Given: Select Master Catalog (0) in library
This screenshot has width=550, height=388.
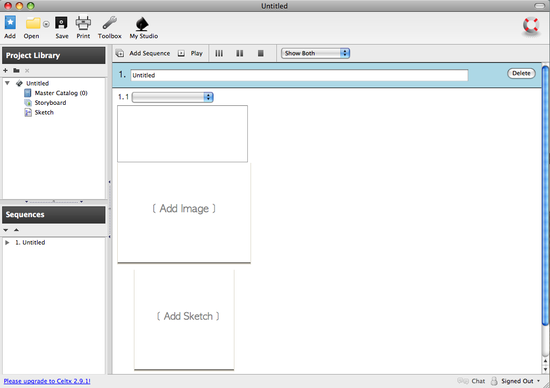Looking at the screenshot, I should coord(61,93).
